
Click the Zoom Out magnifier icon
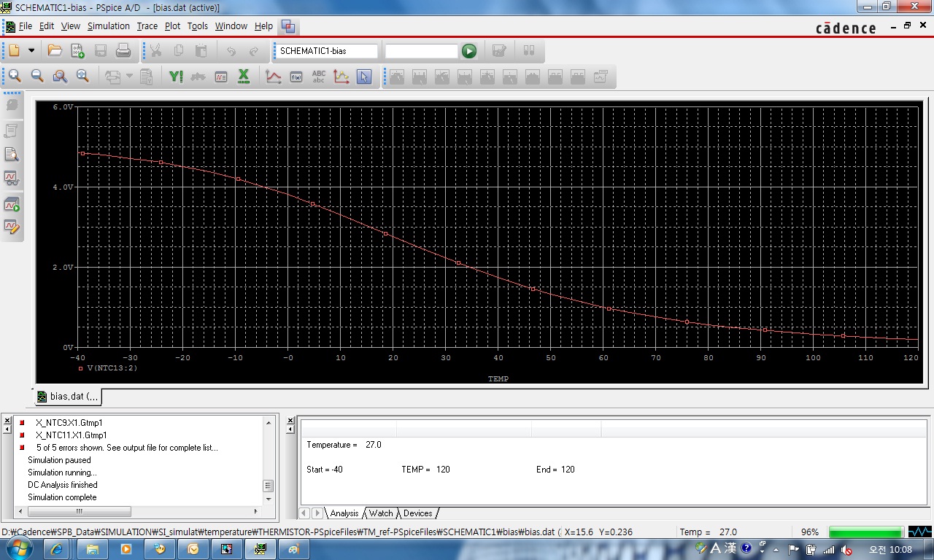37,76
